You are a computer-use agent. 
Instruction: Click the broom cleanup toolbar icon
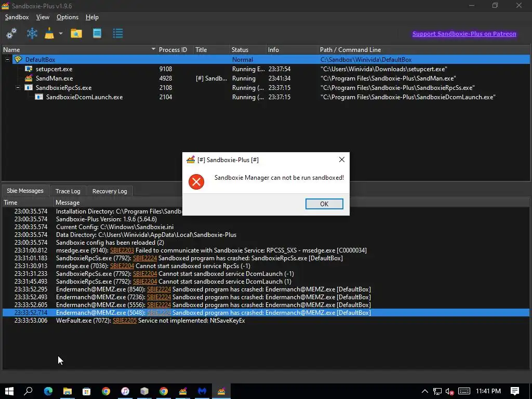[x=49, y=33]
